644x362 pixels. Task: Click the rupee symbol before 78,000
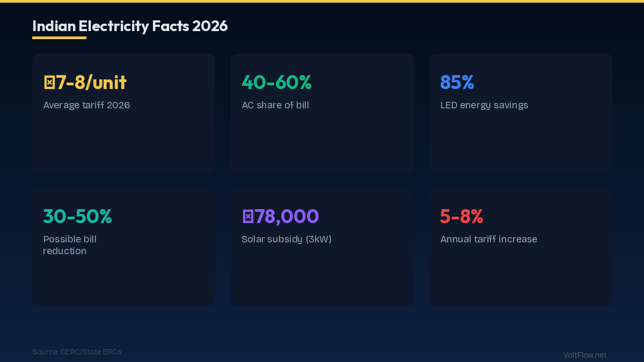(x=247, y=216)
